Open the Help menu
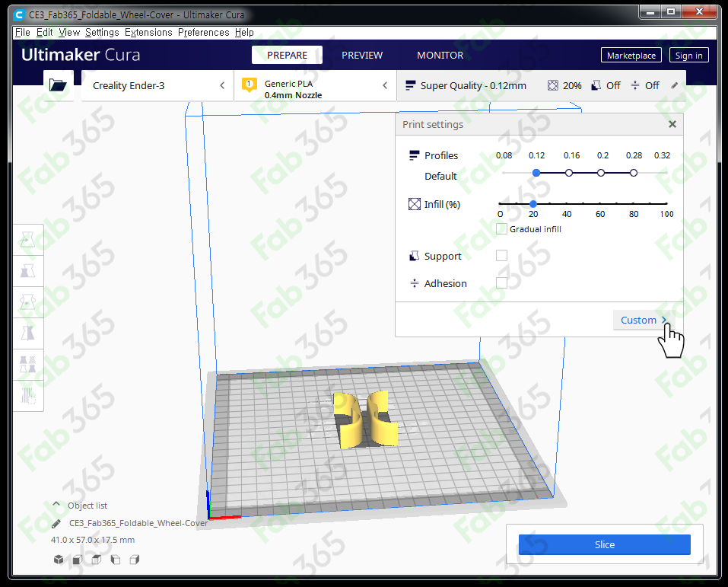The image size is (728, 587). (244, 33)
